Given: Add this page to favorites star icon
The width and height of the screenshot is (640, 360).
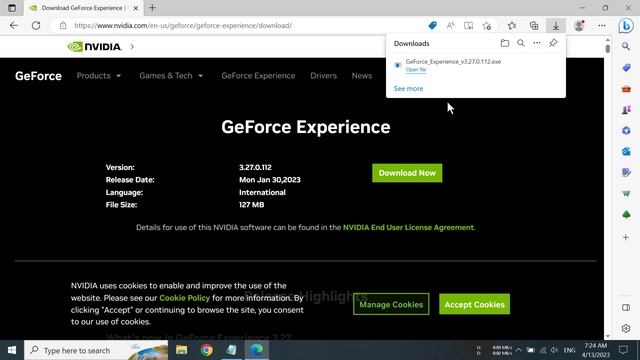Looking at the screenshot, I should coord(487,25).
